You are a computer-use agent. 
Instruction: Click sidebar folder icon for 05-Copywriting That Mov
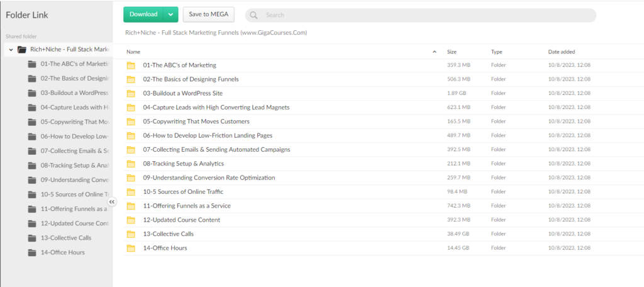pyautogui.click(x=32, y=122)
